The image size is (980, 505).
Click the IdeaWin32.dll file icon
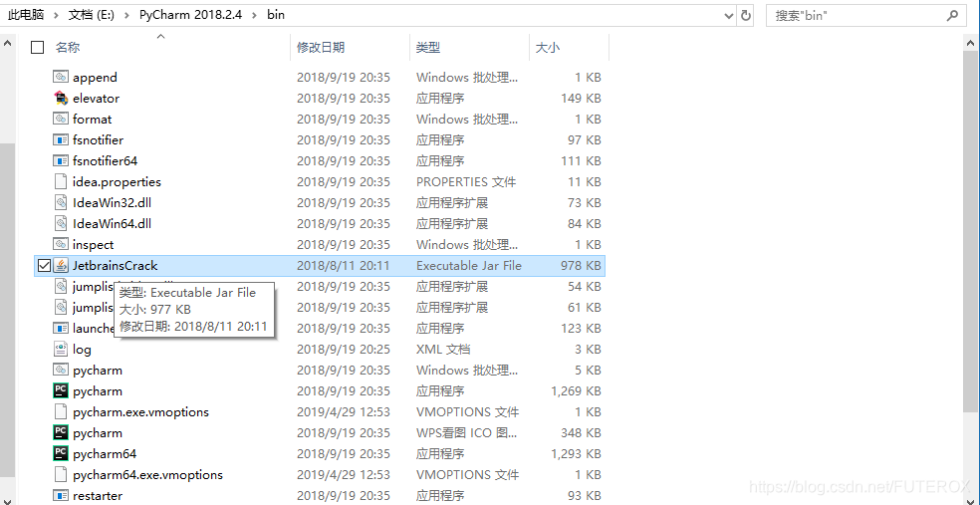61,202
